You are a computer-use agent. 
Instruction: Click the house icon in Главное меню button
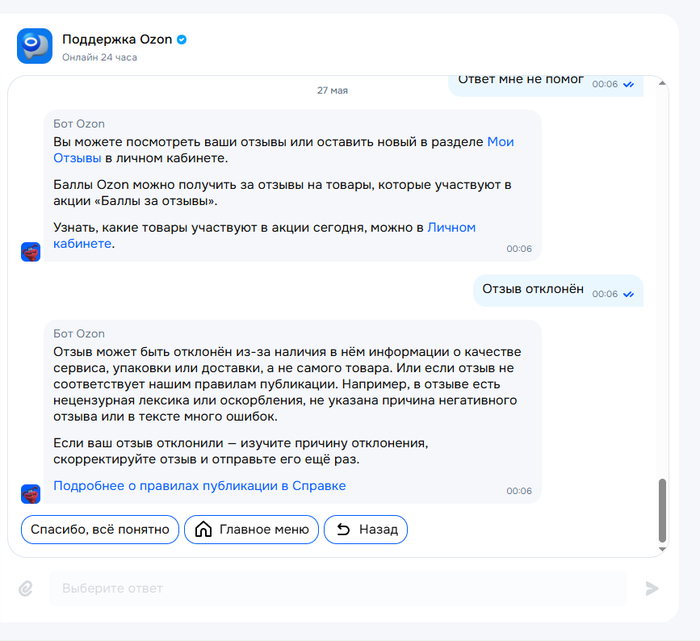click(204, 529)
